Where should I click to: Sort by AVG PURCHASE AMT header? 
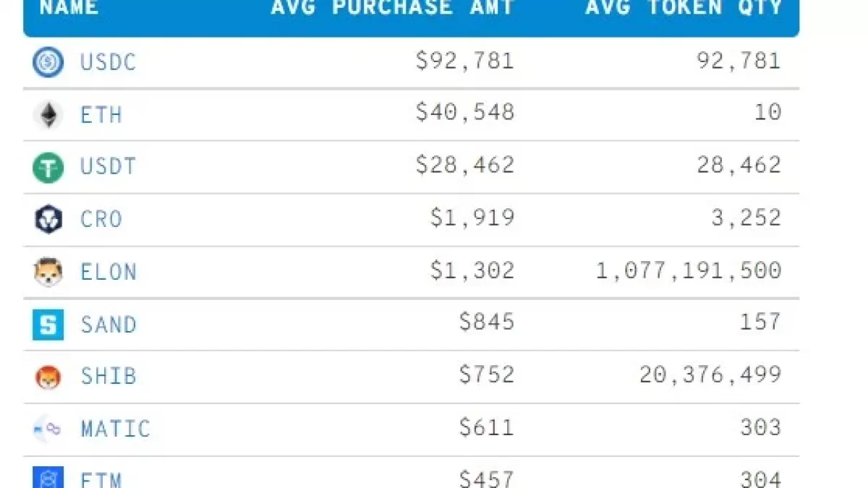click(392, 9)
